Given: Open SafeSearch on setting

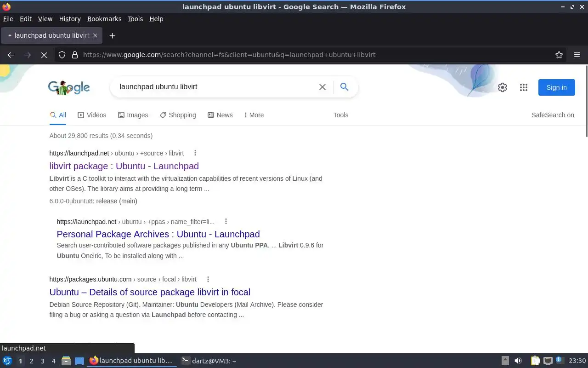Looking at the screenshot, I should click(x=553, y=115).
